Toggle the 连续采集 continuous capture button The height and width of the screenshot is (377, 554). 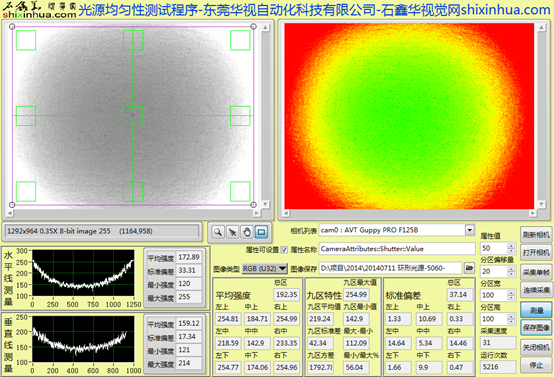536,290
